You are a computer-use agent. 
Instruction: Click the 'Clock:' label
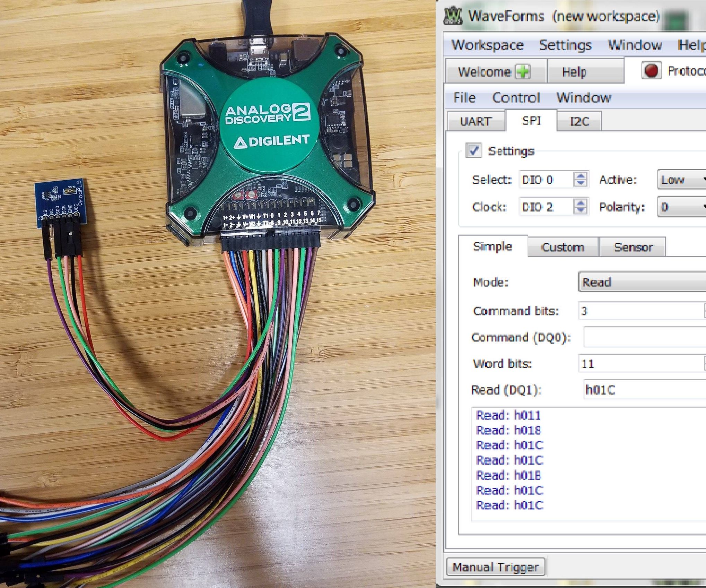(489, 207)
